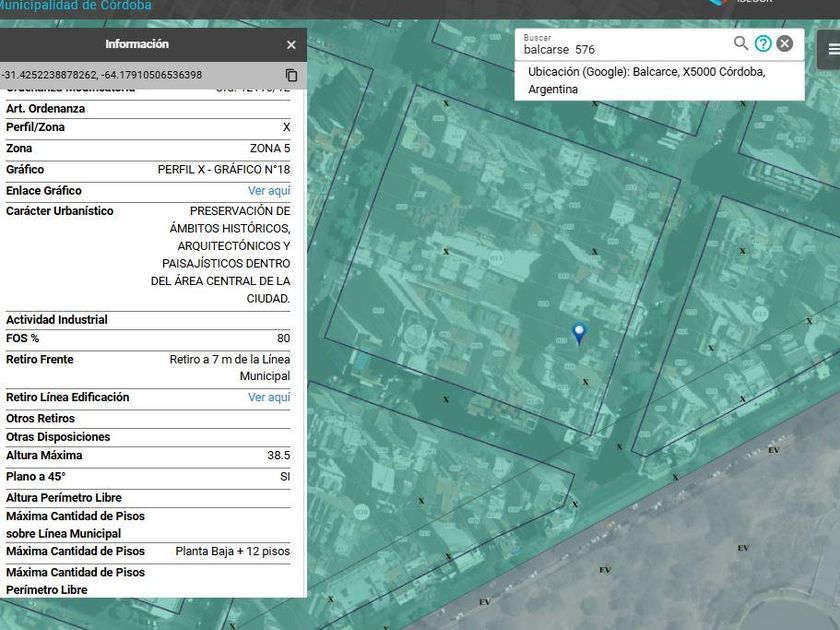This screenshot has width=840, height=630.
Task: Click the magnifier search icon
Action: pos(741,43)
